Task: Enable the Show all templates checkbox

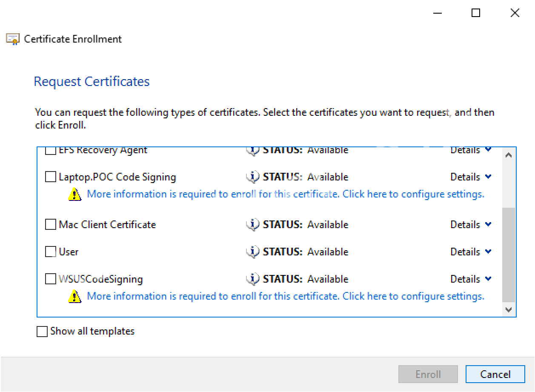Action: pyautogui.click(x=42, y=331)
